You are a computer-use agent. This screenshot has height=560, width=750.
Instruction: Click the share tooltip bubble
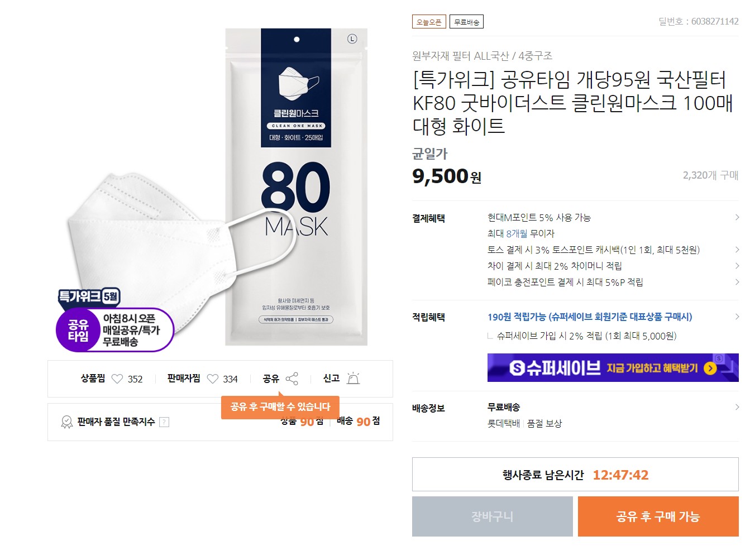[x=281, y=407]
